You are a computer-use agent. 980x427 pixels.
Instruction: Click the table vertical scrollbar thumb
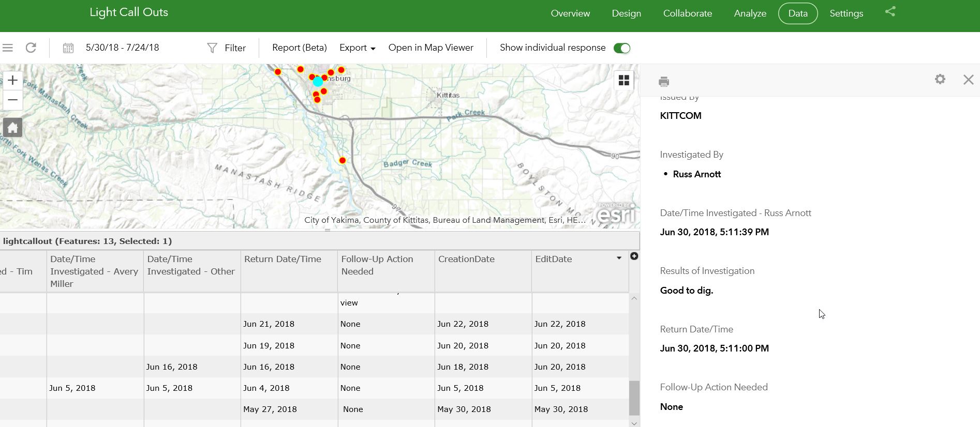(634, 398)
